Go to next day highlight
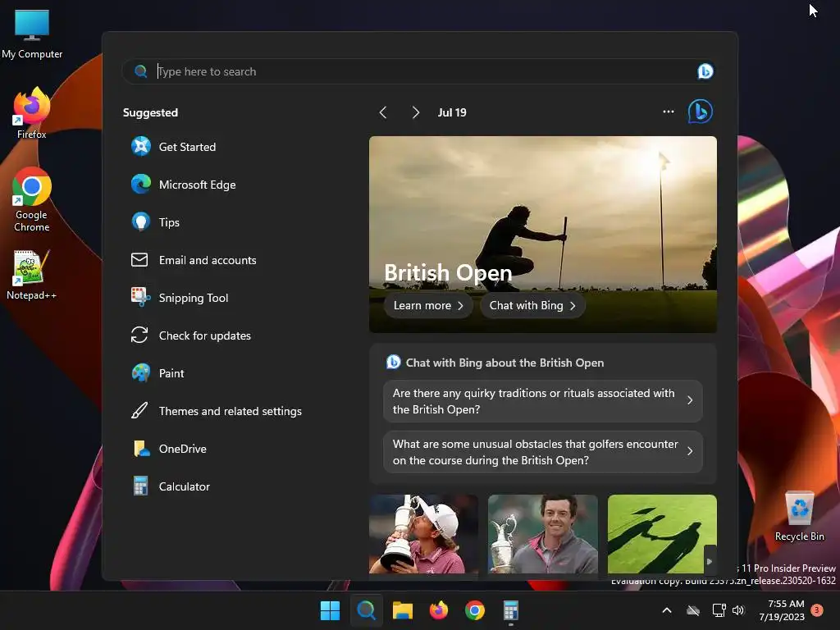The height and width of the screenshot is (630, 840). click(x=416, y=112)
